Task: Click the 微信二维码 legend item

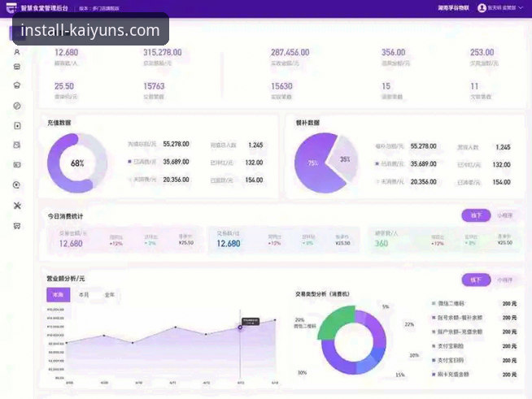Action: pos(448,303)
